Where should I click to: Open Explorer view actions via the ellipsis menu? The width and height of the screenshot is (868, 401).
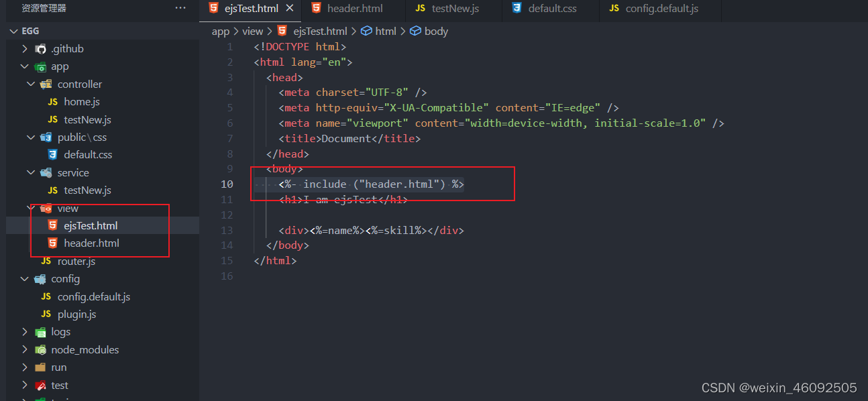(180, 7)
